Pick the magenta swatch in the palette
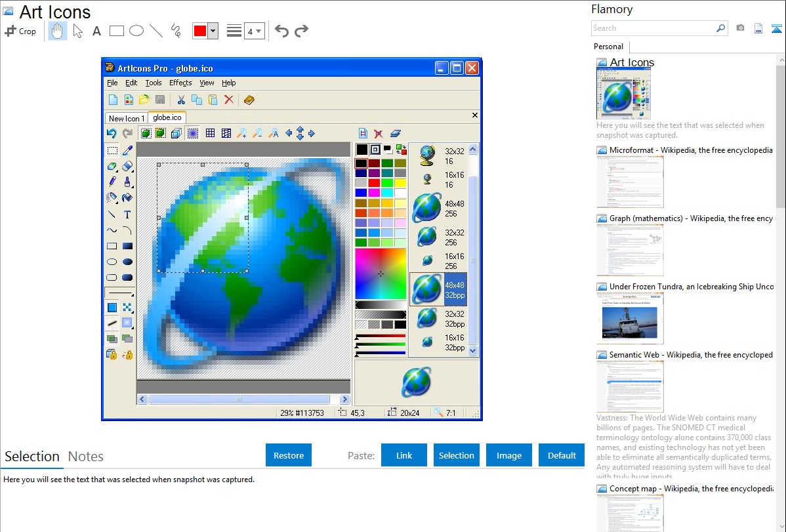The height and width of the screenshot is (532, 786). point(374,193)
